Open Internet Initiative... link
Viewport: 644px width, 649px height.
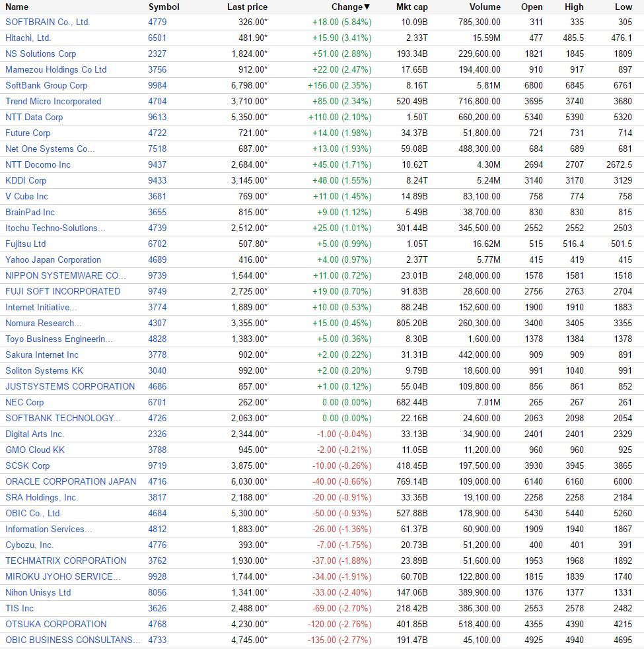click(41, 308)
